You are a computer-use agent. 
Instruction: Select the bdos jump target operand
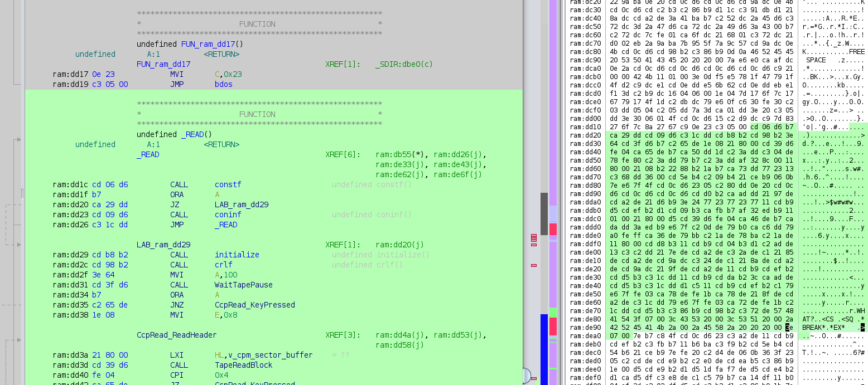(224, 84)
